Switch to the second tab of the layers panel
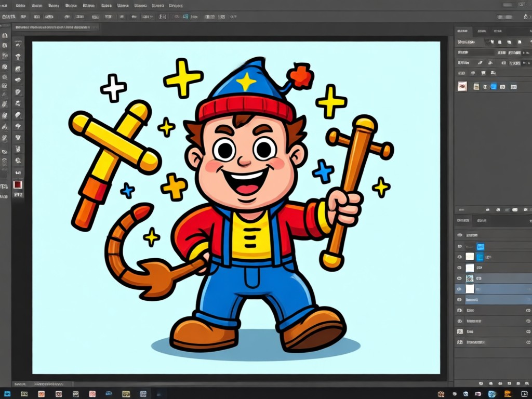532x399 pixels. (x=482, y=220)
